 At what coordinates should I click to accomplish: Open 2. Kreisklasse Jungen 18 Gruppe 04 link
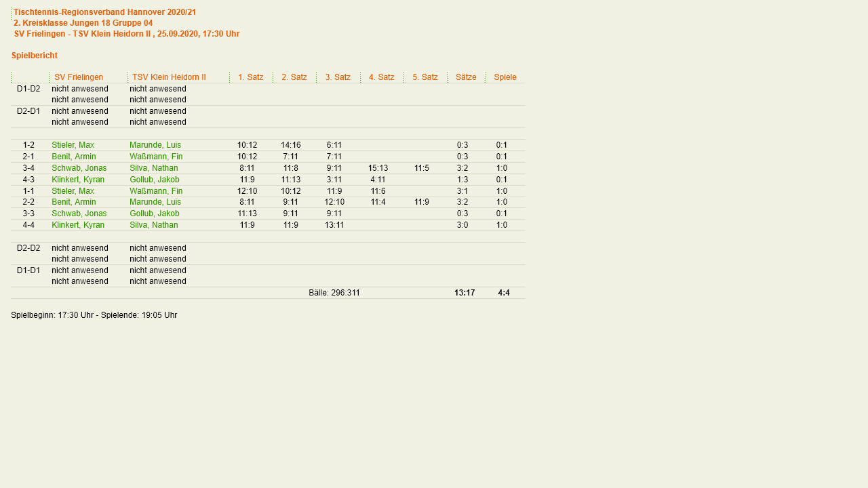coord(83,23)
